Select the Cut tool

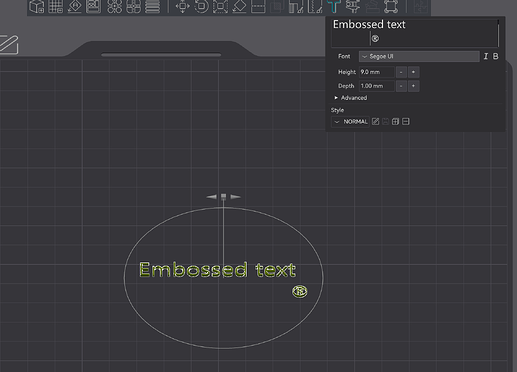tap(258, 6)
